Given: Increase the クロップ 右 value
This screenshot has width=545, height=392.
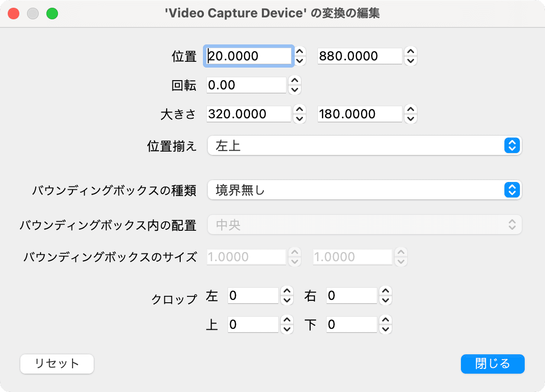Looking at the screenshot, I should click(x=386, y=291).
